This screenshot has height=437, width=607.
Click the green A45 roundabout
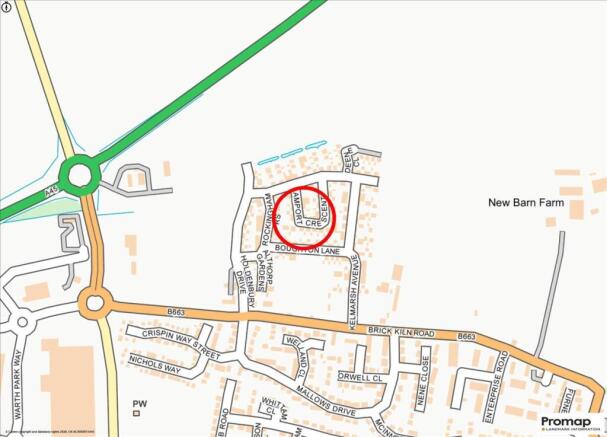coord(80,176)
